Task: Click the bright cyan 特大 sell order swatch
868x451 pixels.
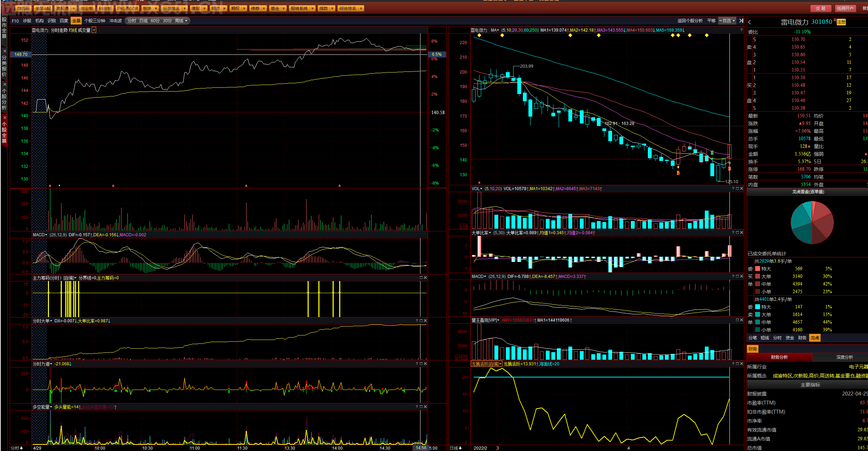Action: tap(758, 307)
